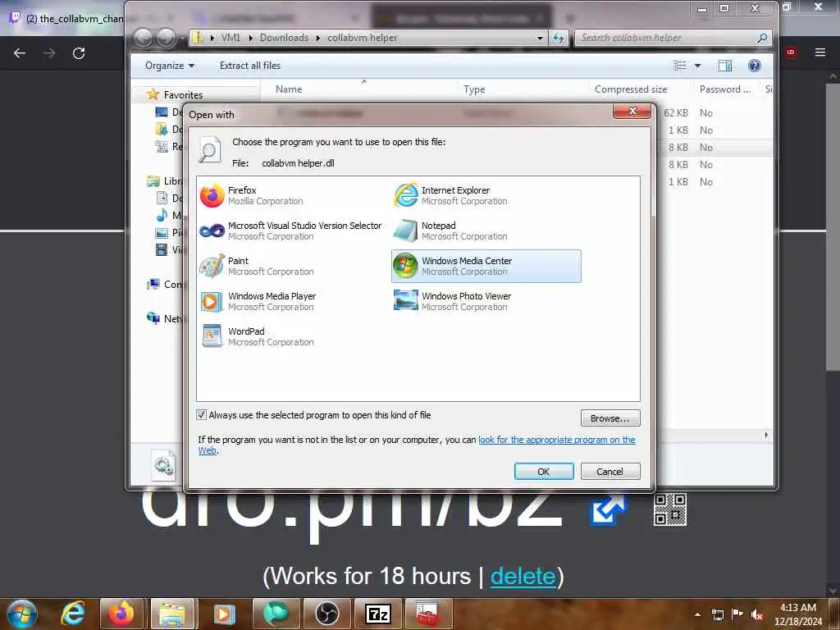Click the muted volume tray icon
The width and height of the screenshot is (840, 630).
pyautogui.click(x=757, y=614)
